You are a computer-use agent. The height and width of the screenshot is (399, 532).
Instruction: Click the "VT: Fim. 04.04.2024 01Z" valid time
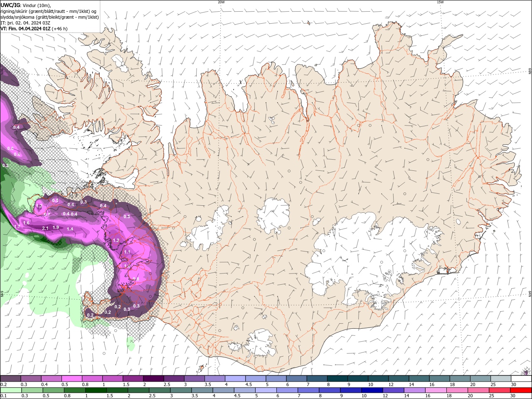point(26,29)
